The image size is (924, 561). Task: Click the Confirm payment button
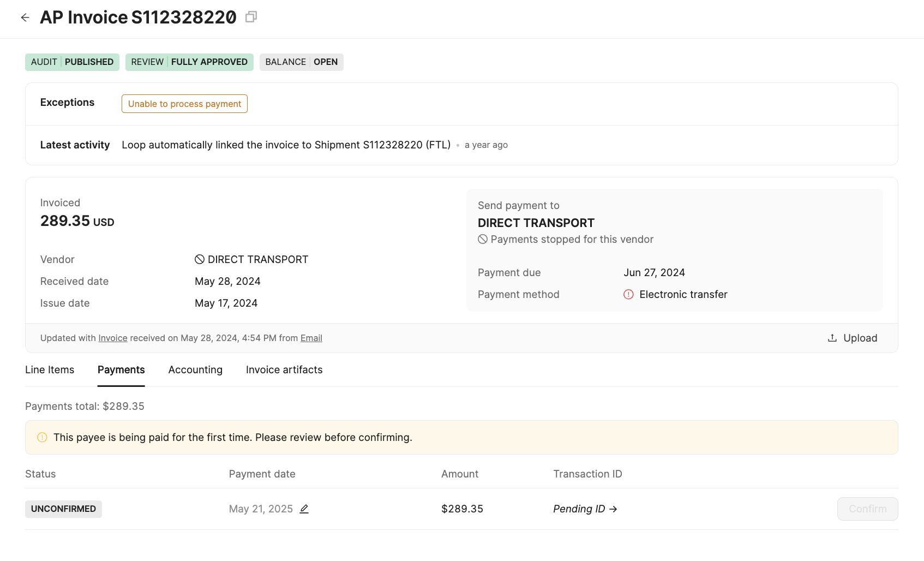pyautogui.click(x=867, y=509)
